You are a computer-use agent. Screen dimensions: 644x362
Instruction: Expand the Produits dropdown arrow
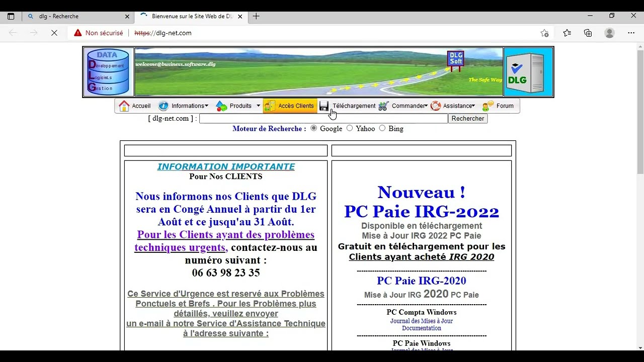pos(258,106)
